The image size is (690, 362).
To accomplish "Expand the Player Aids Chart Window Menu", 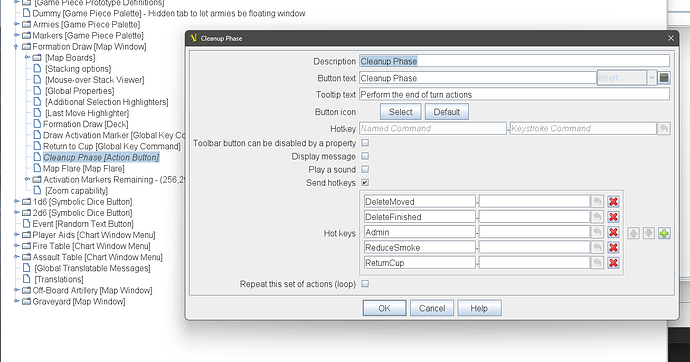I will click(16, 235).
